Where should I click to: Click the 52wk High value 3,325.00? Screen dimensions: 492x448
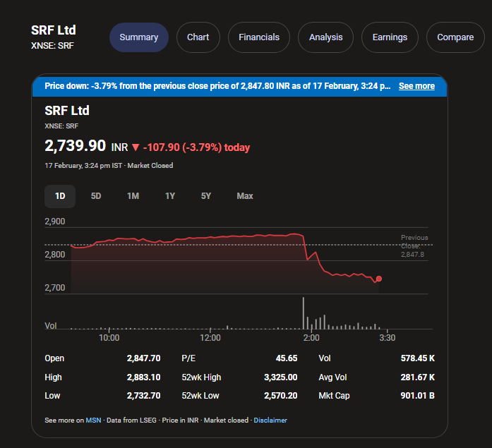pos(280,377)
